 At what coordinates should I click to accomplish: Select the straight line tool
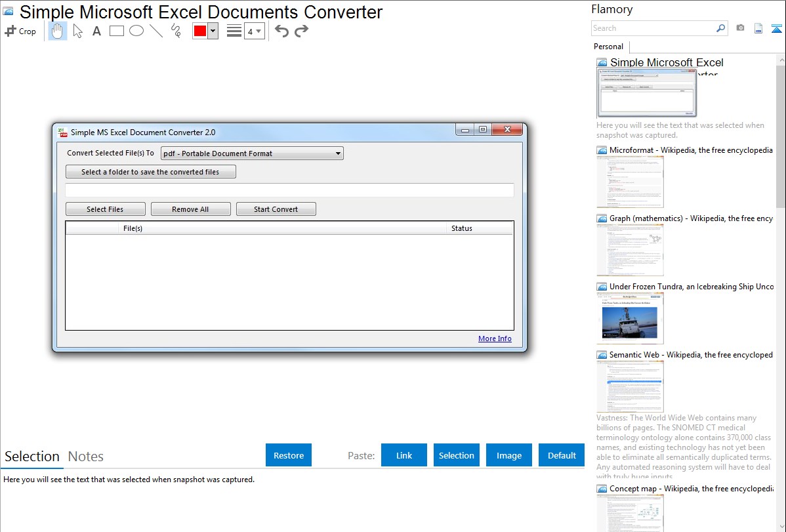click(156, 31)
